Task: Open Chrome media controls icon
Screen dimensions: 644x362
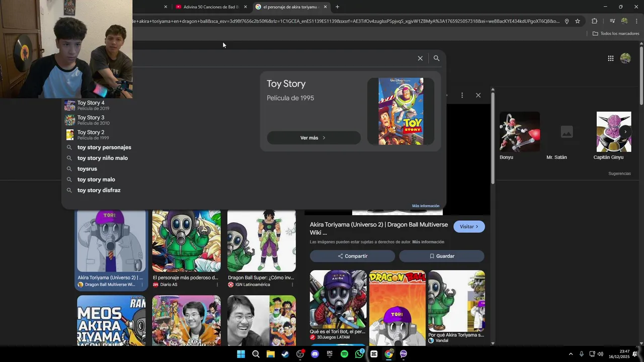Action: [x=612, y=21]
